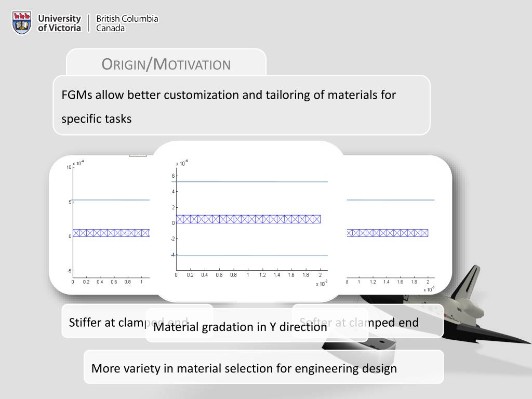Select the left beam plot panel
This screenshot has width=532, height=399.
pos(102,224)
